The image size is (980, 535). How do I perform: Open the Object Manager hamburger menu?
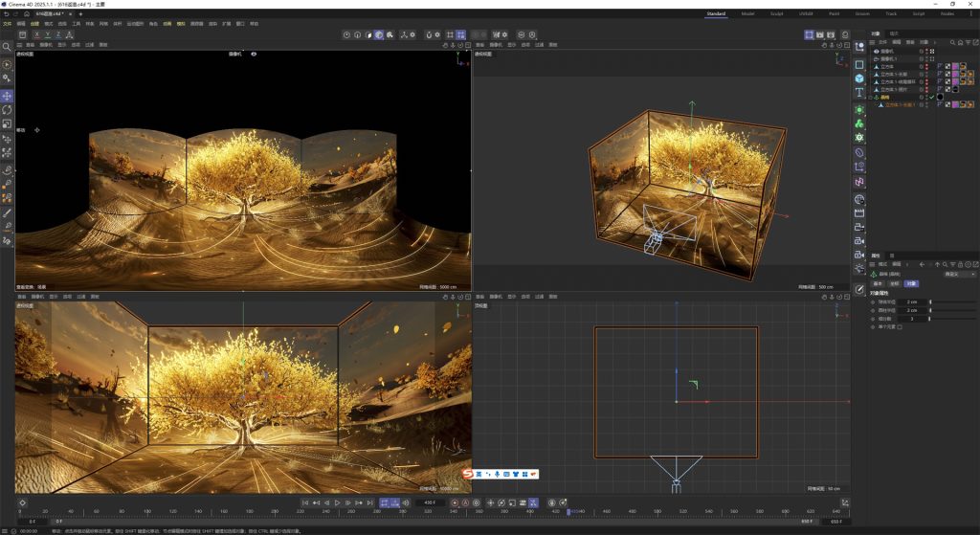873,42
